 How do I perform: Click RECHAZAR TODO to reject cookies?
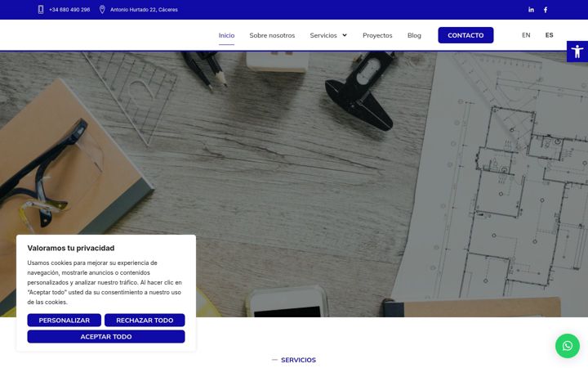point(145,320)
